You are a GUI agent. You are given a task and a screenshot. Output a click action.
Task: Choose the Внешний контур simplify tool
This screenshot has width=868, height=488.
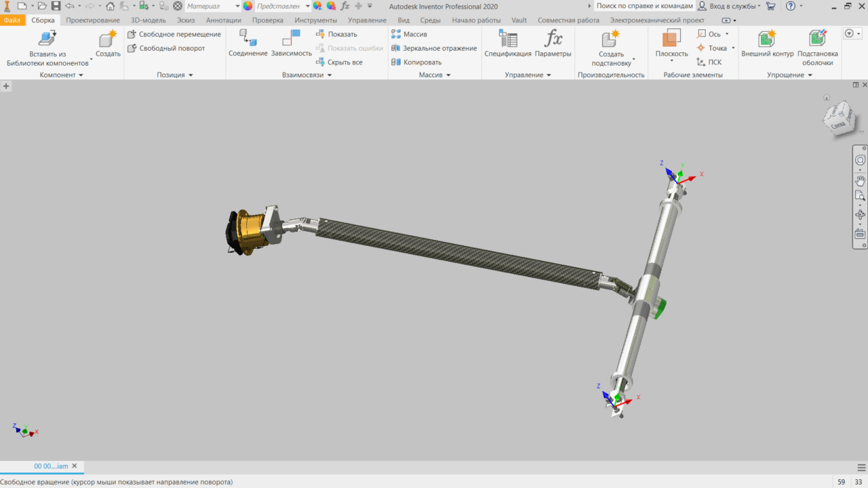767,41
